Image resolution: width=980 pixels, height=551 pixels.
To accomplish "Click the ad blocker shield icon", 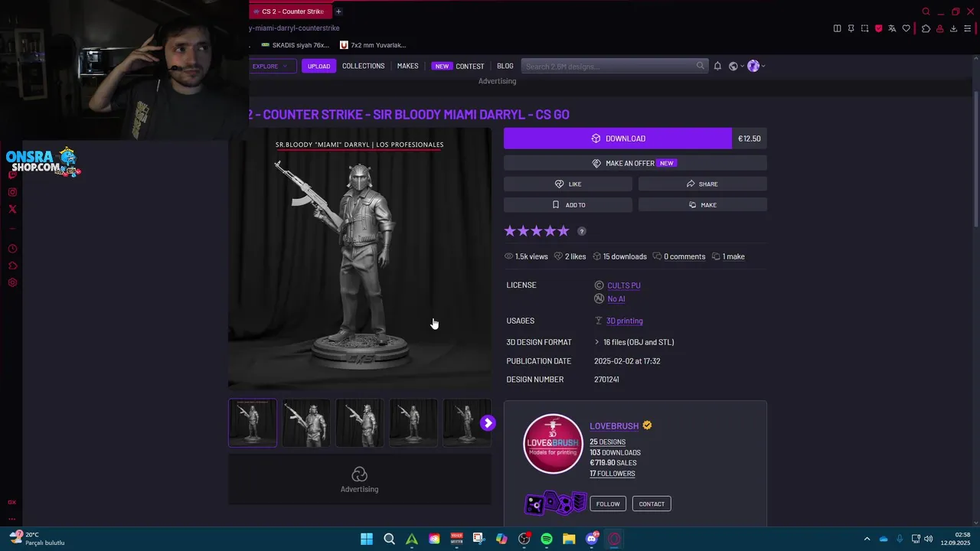I will pos(878,28).
